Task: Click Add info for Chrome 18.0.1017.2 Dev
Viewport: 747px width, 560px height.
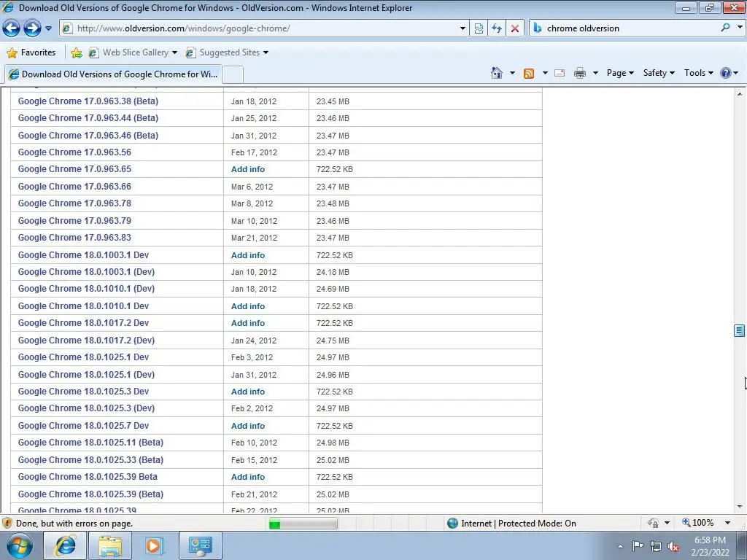Action: tap(248, 323)
